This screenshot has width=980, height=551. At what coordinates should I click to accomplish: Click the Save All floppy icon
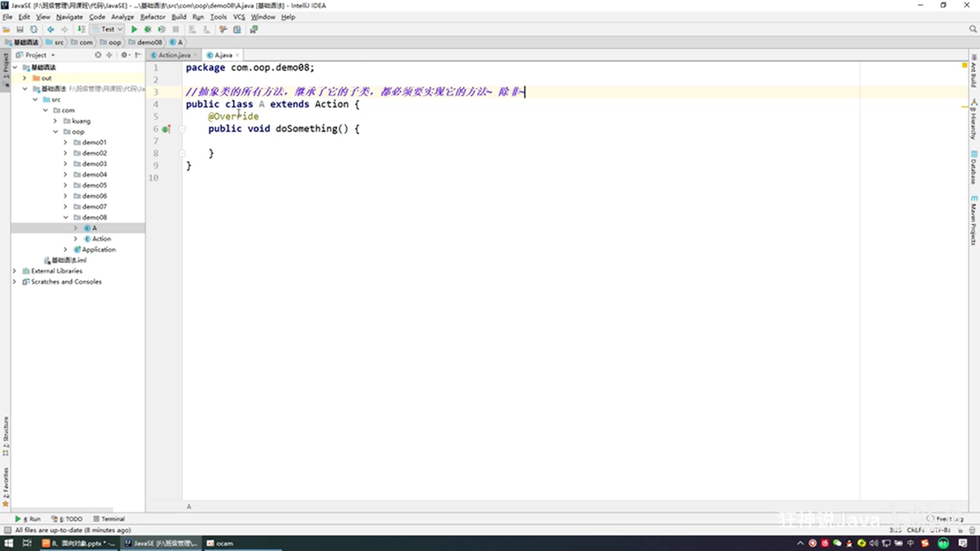click(20, 30)
